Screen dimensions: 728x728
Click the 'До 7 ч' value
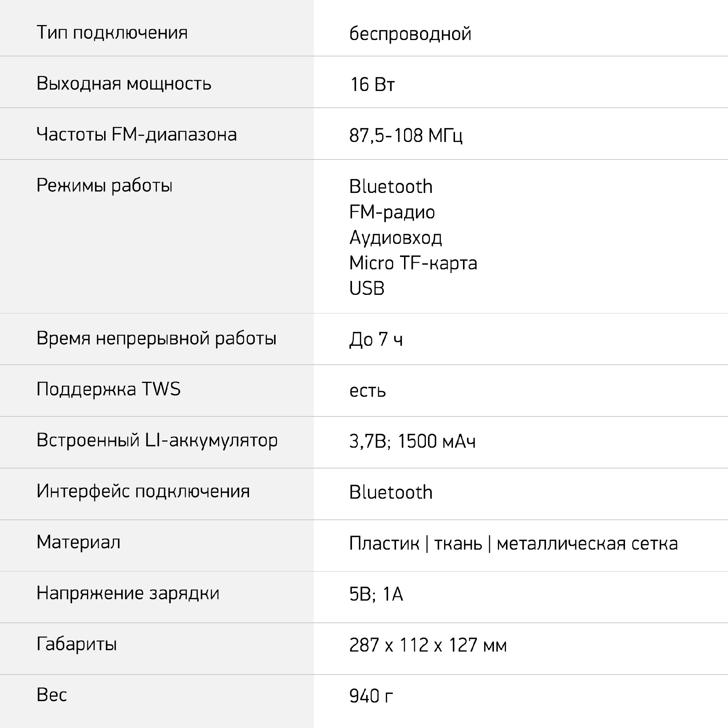pyautogui.click(x=376, y=340)
